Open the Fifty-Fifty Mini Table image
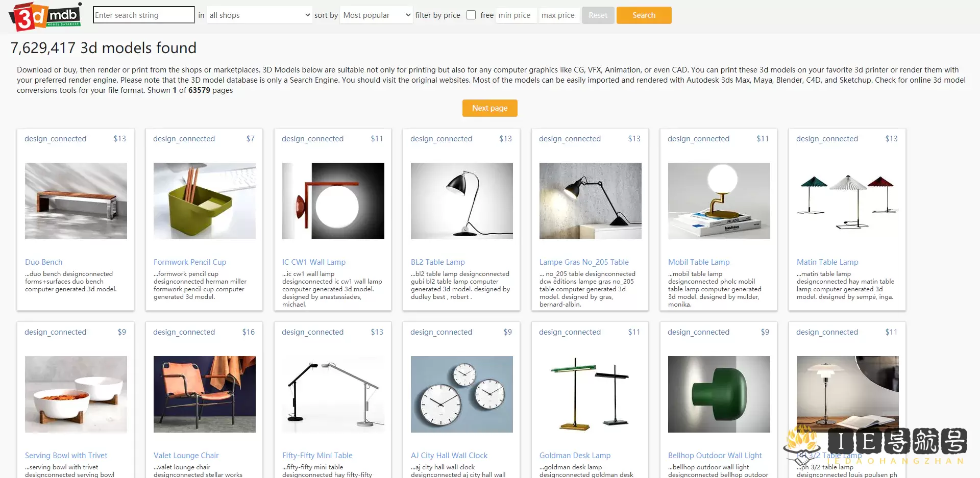The height and width of the screenshot is (478, 980). [333, 394]
